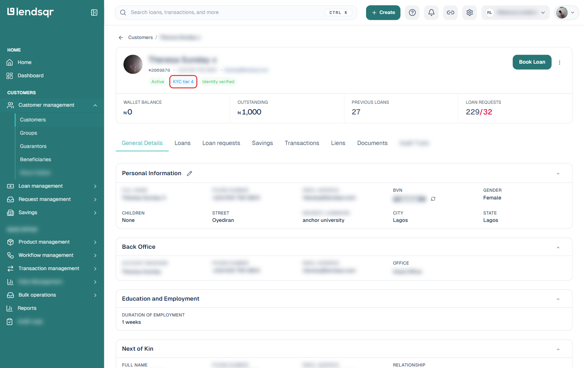588x368 pixels.
Task: Click the Bulk operations tray icon
Action: click(x=10, y=295)
